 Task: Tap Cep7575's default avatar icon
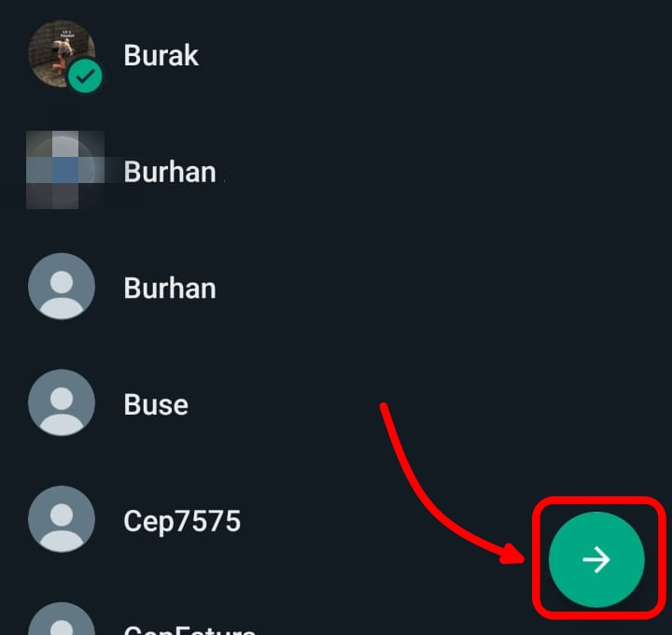click(x=62, y=519)
